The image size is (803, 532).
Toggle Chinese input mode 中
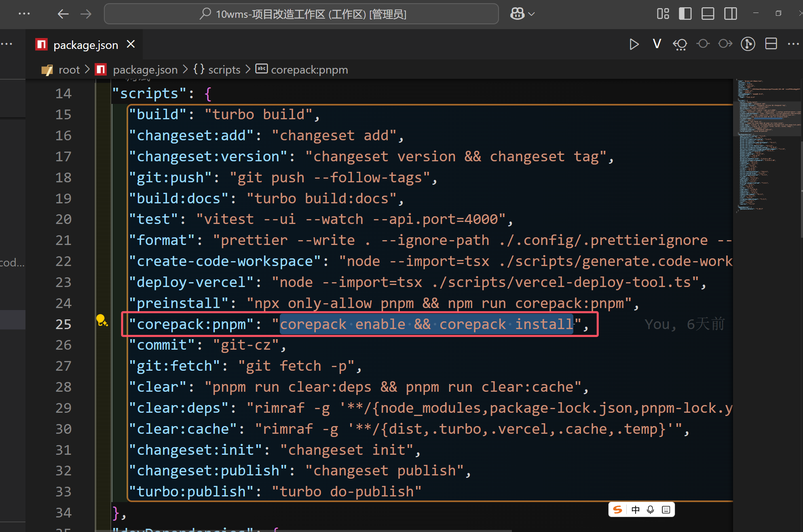pos(635,509)
